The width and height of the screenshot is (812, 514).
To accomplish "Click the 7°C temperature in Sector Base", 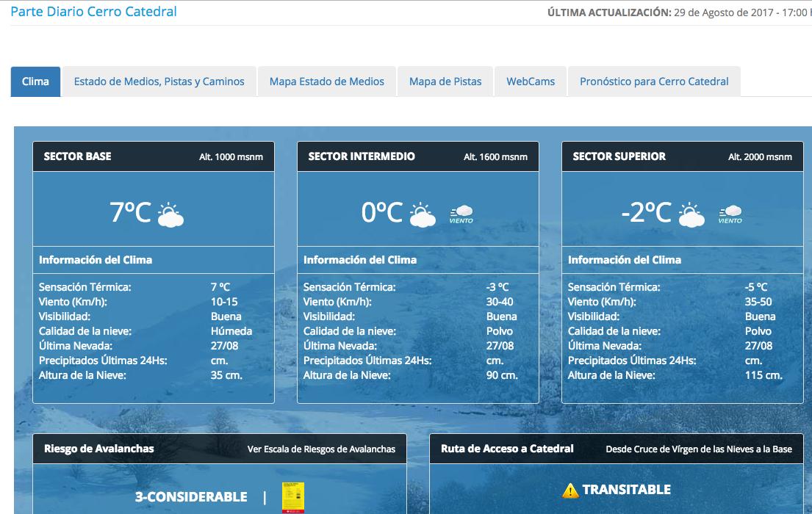I will (x=131, y=212).
